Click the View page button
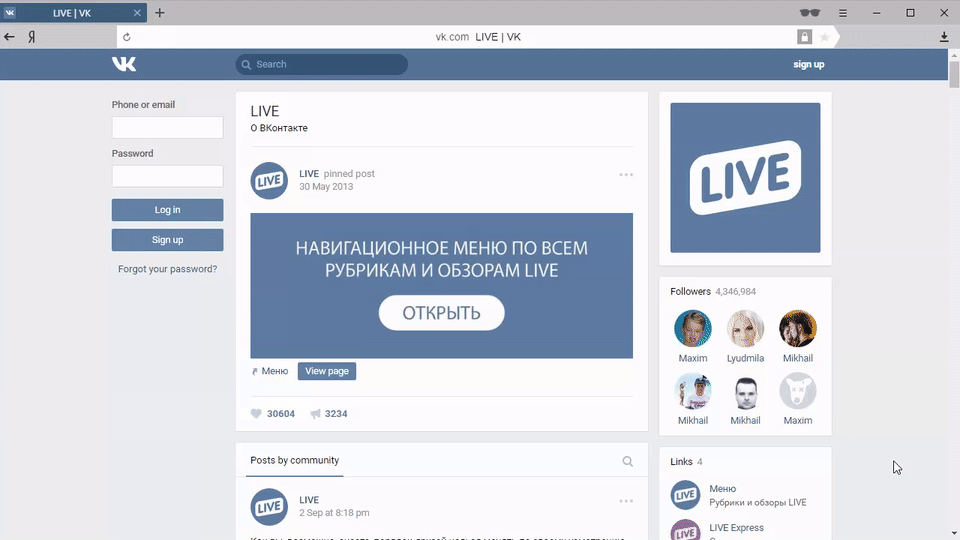The image size is (960, 540). tap(326, 371)
